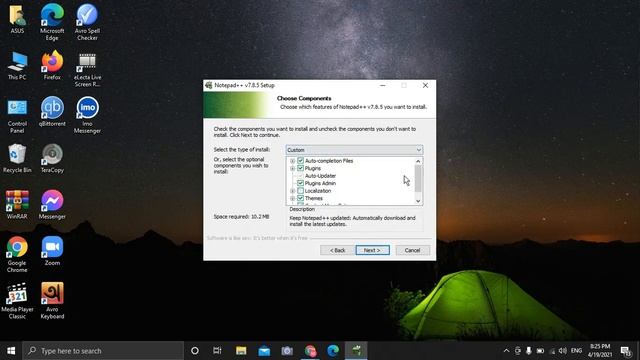Click the Next > button
The image size is (640, 360).
tap(372, 250)
